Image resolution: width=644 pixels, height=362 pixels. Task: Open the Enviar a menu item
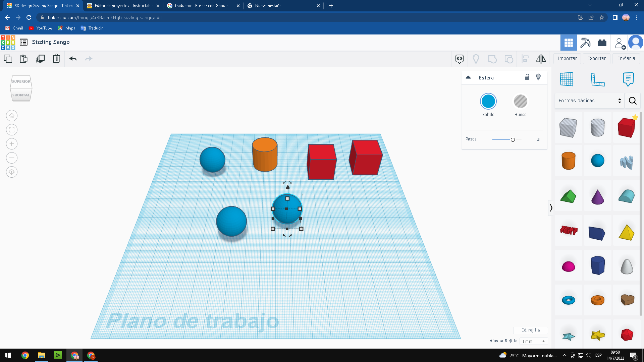627,58
